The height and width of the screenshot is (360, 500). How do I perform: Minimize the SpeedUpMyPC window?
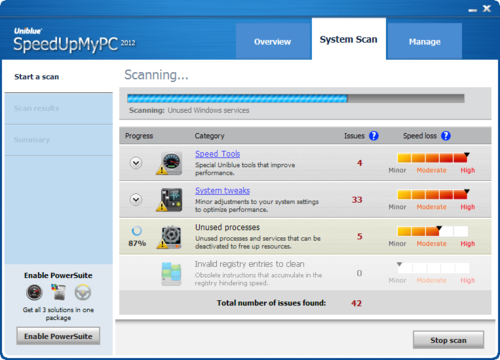pos(473,10)
